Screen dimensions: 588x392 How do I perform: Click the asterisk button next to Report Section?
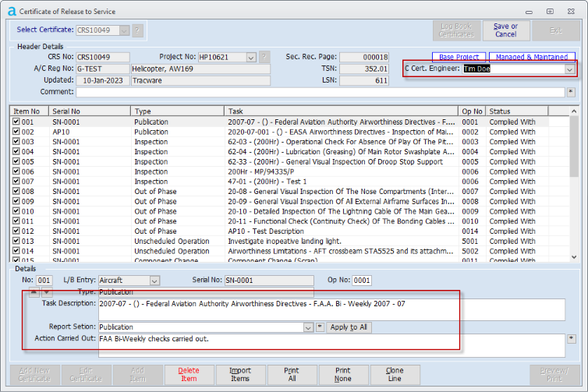click(320, 327)
